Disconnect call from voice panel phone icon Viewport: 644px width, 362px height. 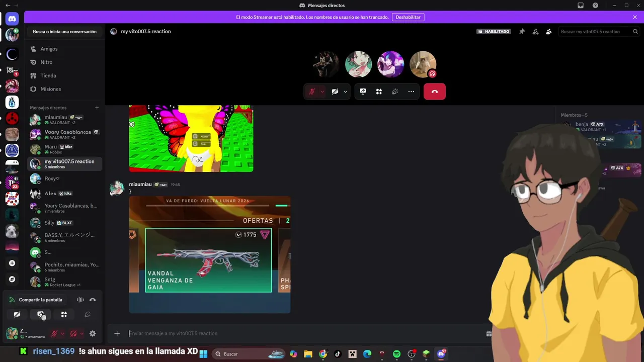(93, 300)
